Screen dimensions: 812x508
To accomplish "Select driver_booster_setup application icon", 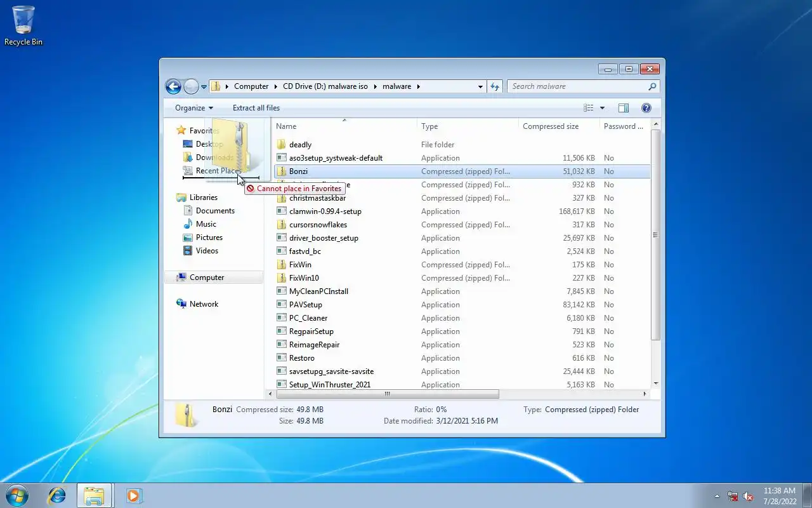I will tap(282, 238).
